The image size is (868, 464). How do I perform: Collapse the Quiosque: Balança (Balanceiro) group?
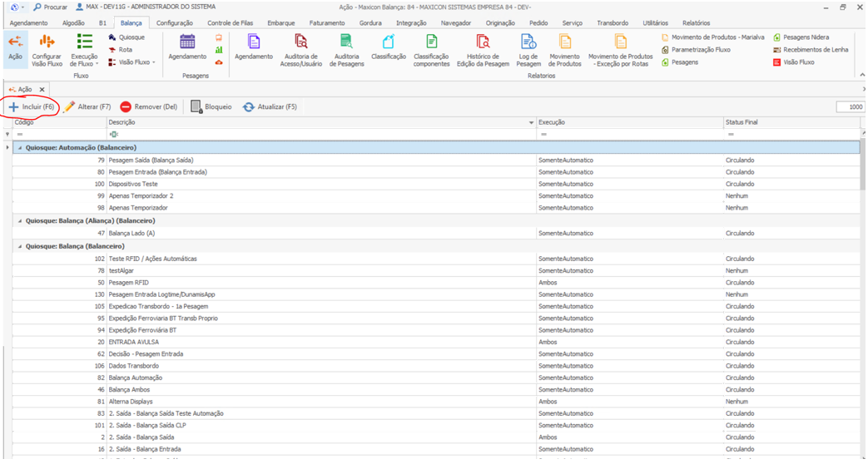tap(21, 246)
